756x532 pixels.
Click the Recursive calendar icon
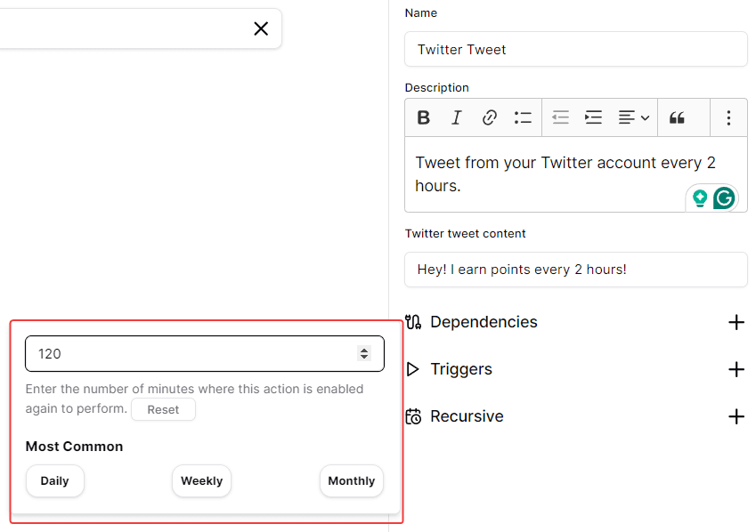click(x=413, y=416)
